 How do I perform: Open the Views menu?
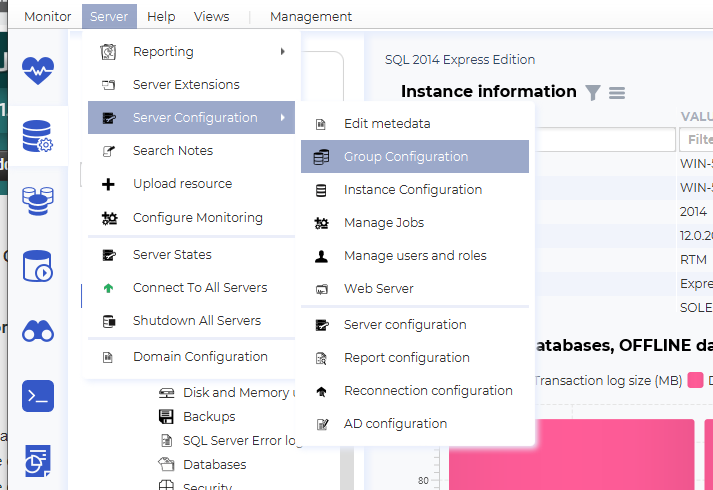click(211, 17)
